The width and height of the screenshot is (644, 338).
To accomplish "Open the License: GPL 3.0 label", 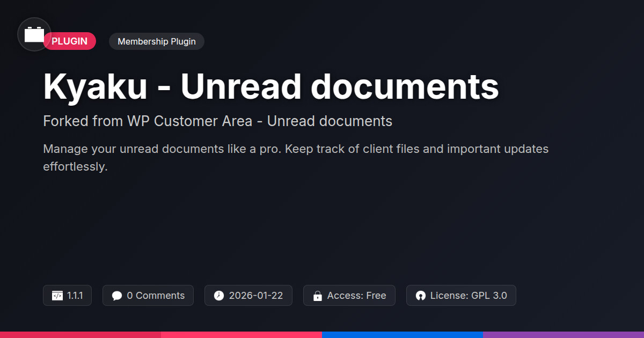I will point(469,296).
